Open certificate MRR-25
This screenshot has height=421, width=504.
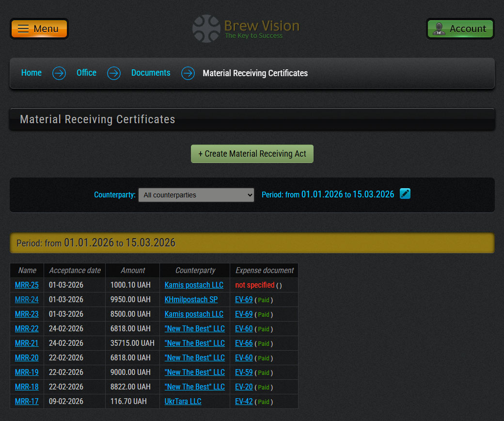(x=27, y=285)
